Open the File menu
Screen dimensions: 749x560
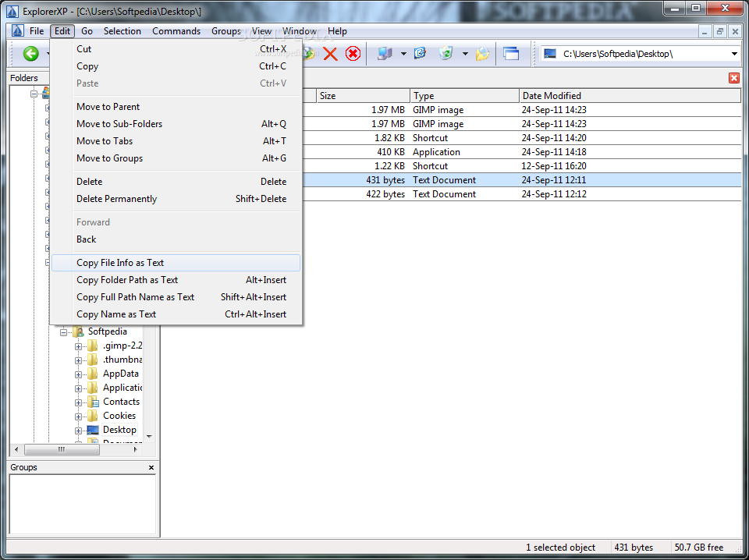pos(37,31)
